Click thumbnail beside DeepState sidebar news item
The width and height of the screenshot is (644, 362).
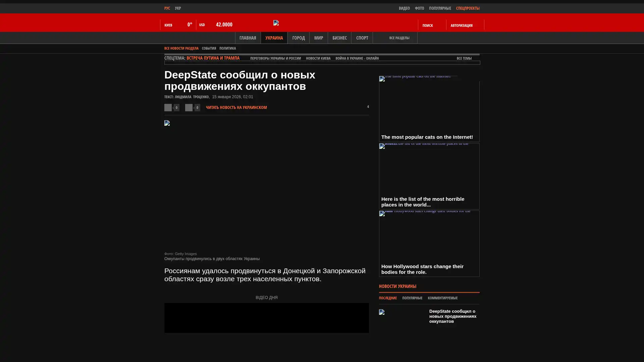pyautogui.click(x=382, y=312)
